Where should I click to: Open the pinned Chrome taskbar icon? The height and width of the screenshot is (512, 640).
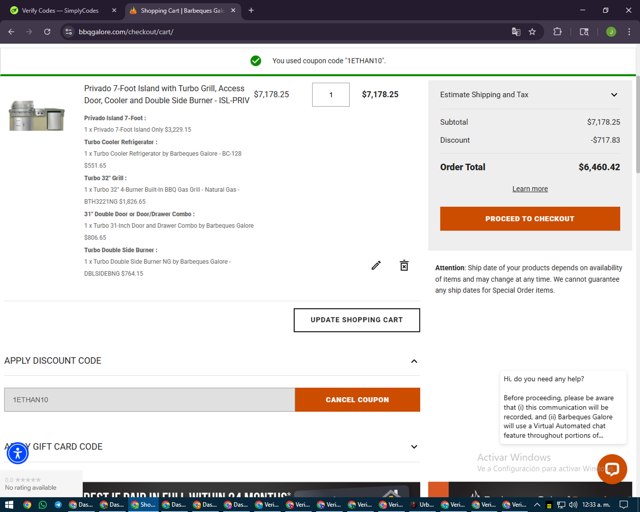(x=27, y=505)
